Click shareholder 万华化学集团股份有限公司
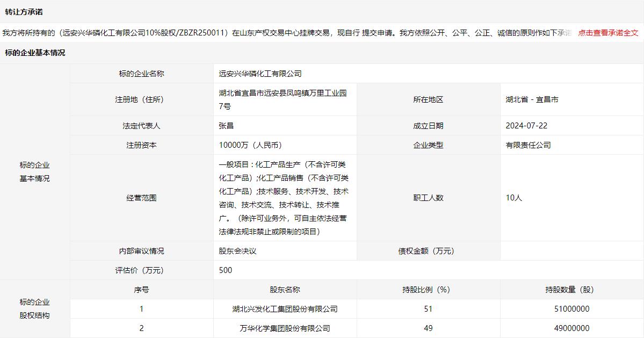644x338 pixels. (285, 328)
